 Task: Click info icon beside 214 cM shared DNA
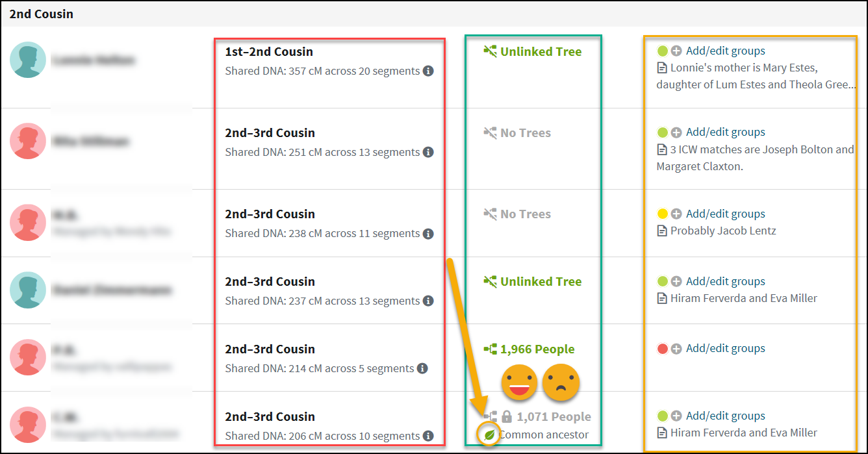coord(422,369)
